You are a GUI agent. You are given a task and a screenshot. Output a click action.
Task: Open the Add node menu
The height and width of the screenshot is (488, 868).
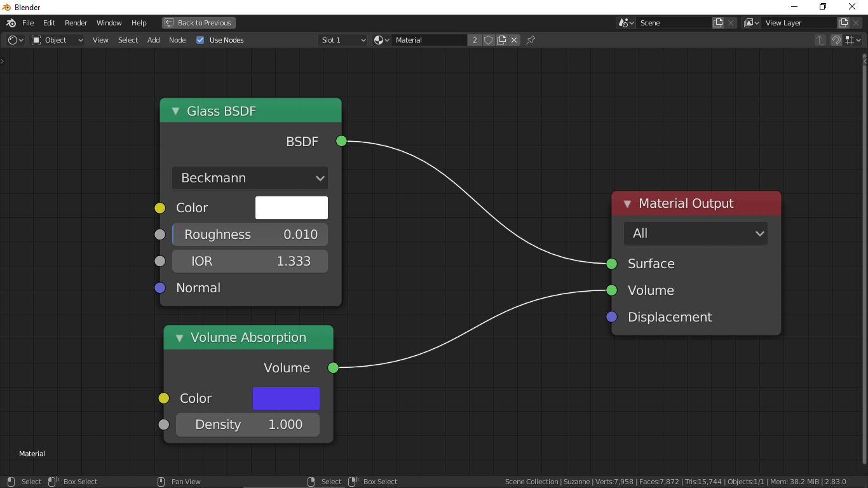154,40
